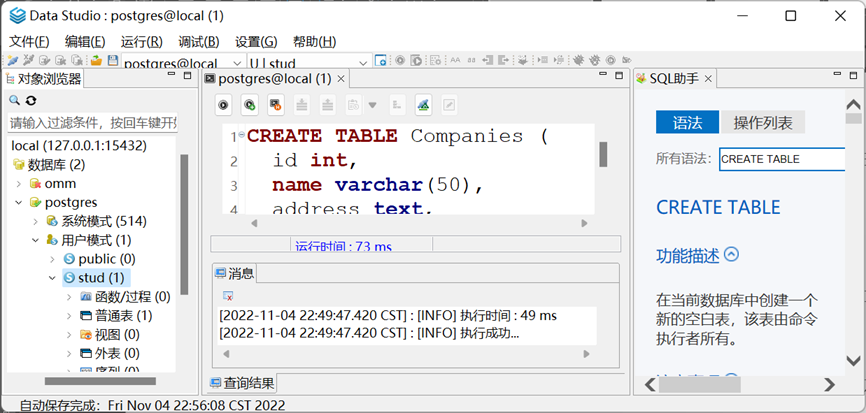Click the save floppy disk icon
866x413 pixels.
tap(113, 61)
